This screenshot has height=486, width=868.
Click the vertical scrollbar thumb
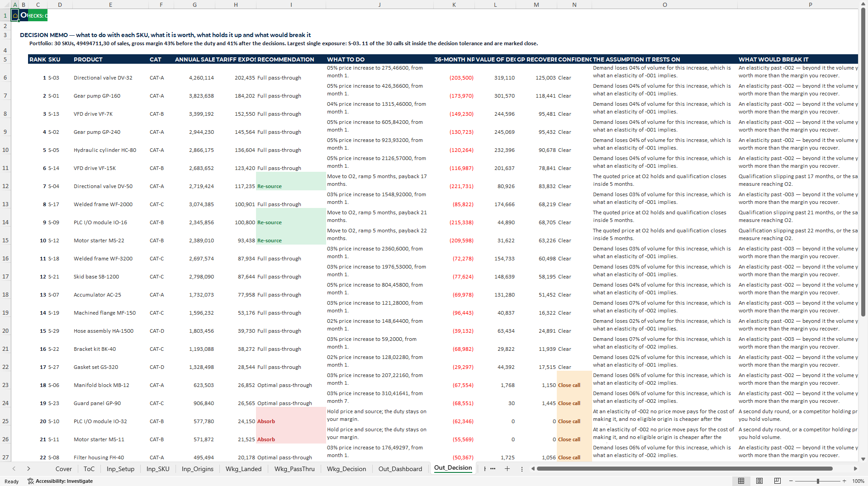coord(863,162)
